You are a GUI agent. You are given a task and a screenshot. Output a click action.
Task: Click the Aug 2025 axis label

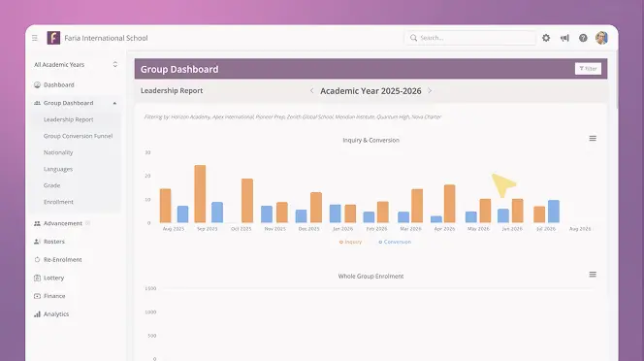[x=174, y=229]
